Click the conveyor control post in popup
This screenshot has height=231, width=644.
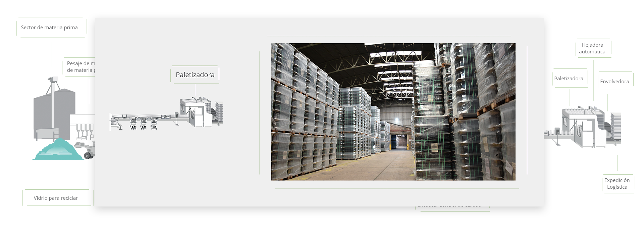(176, 118)
